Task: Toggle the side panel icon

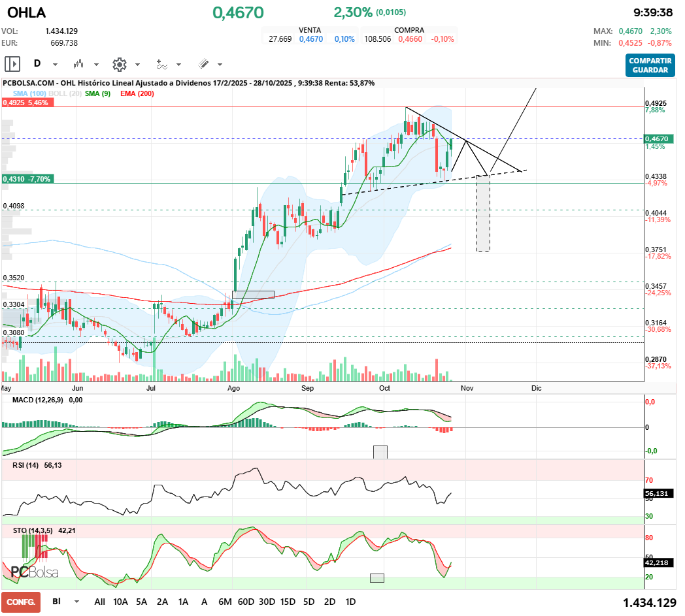Action: click(x=12, y=64)
